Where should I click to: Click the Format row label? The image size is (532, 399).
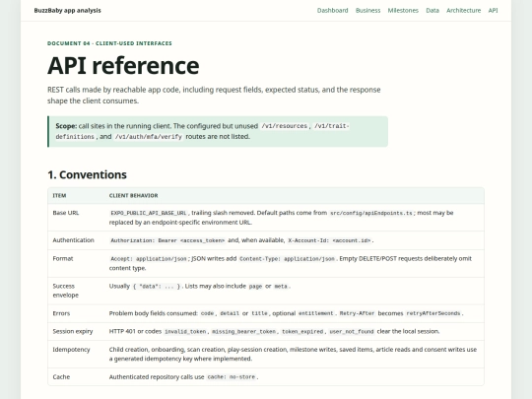[63, 258]
